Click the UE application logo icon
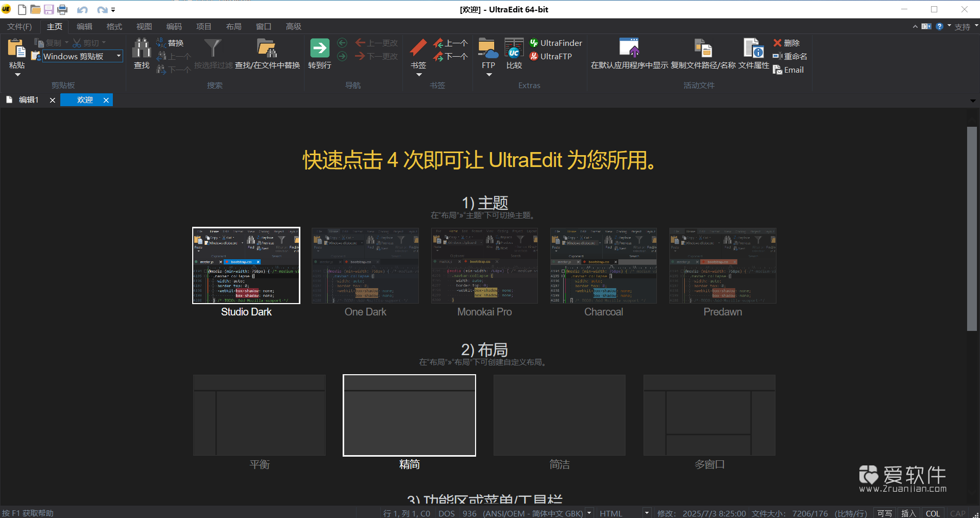The width and height of the screenshot is (980, 518). pos(6,9)
